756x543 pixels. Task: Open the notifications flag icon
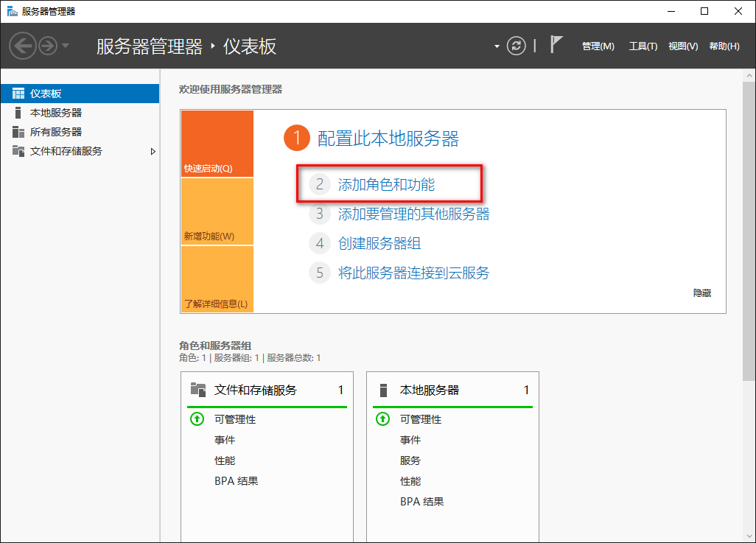pos(556,45)
